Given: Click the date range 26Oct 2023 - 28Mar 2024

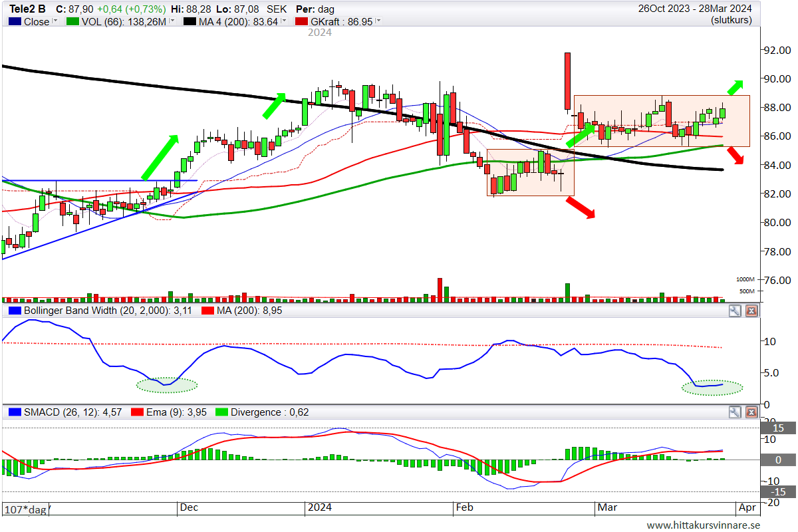Looking at the screenshot, I should (x=695, y=9).
